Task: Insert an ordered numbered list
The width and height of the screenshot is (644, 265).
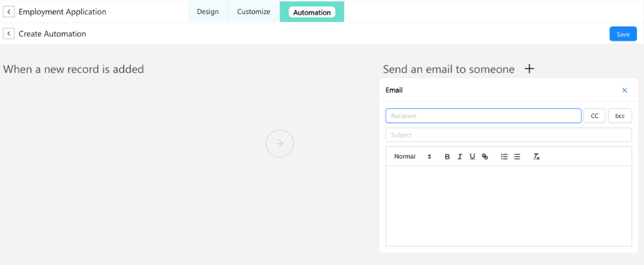Action: (x=504, y=157)
